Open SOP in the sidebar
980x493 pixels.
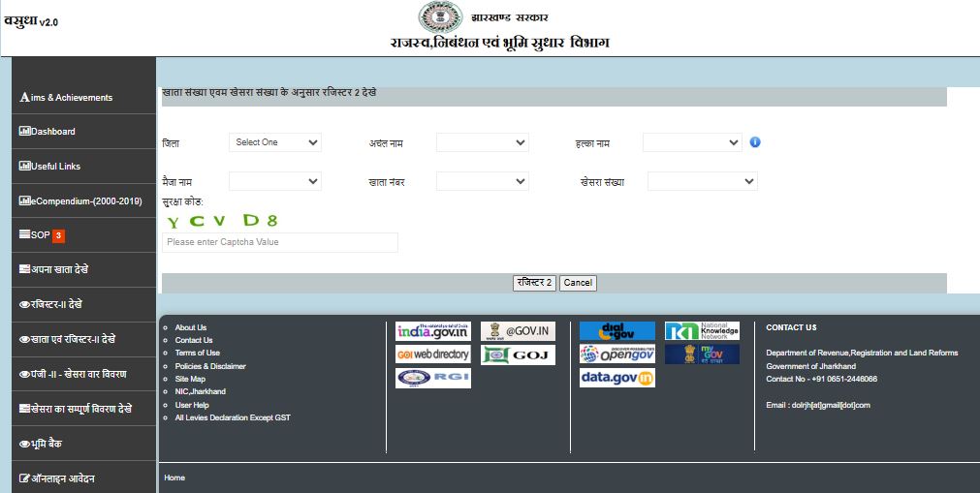tap(83, 235)
